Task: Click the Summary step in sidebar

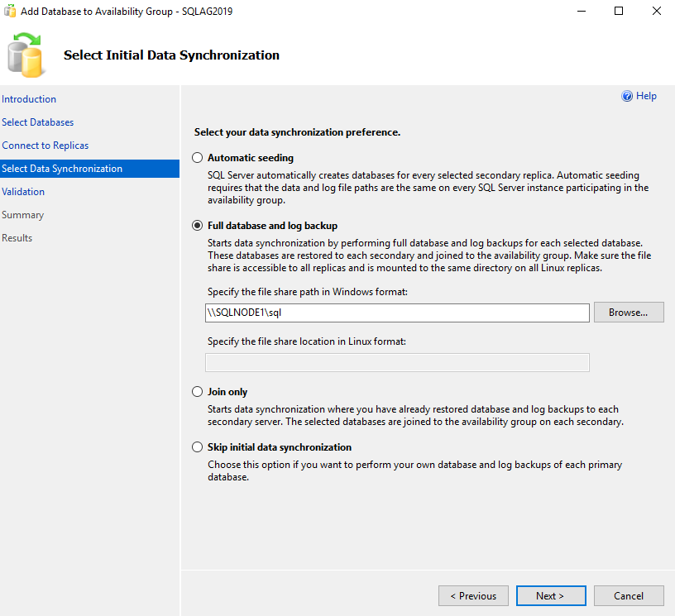Action: click(22, 215)
